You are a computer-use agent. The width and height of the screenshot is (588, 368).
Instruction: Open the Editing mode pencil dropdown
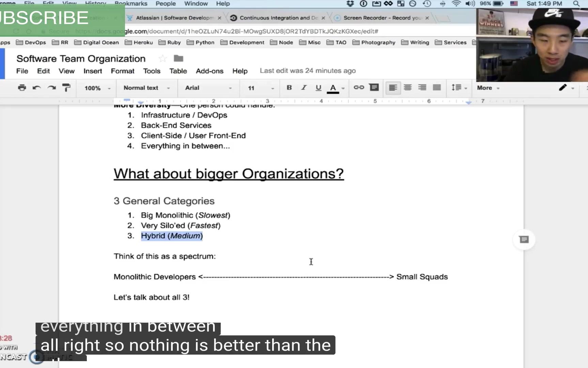tap(566, 88)
